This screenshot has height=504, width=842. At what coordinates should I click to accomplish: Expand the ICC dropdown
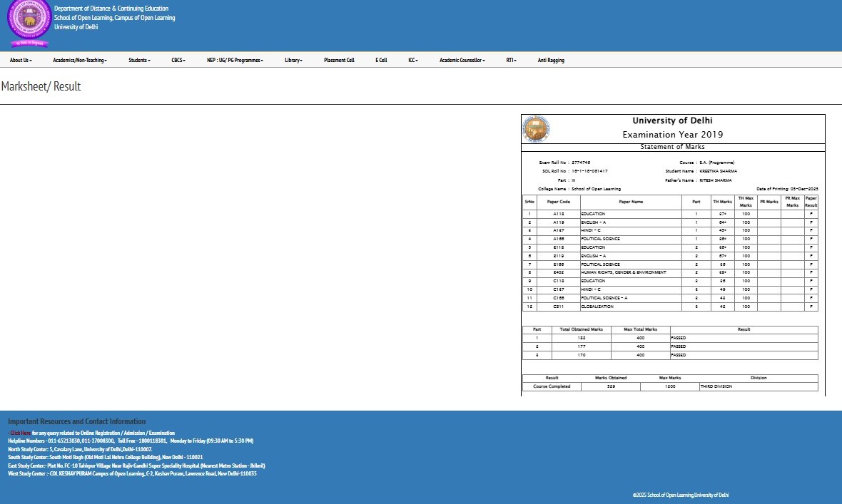[412, 61]
